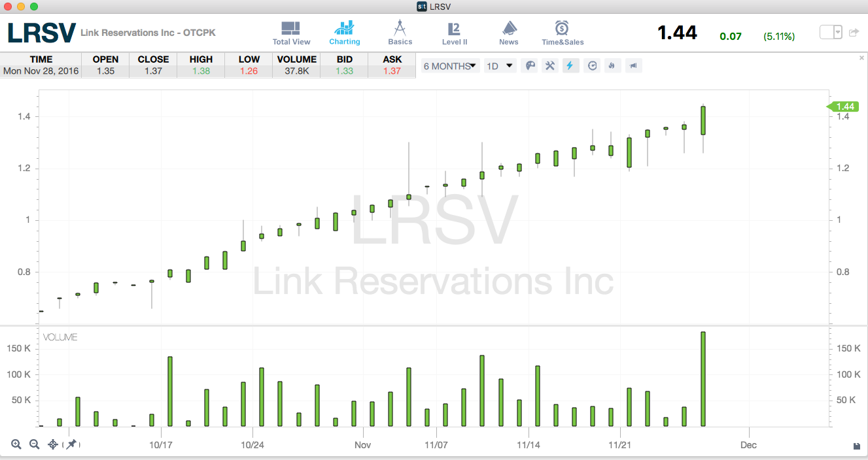Screen dimensions: 868x460
Task: Click the last price 1.44
Action: point(677,33)
